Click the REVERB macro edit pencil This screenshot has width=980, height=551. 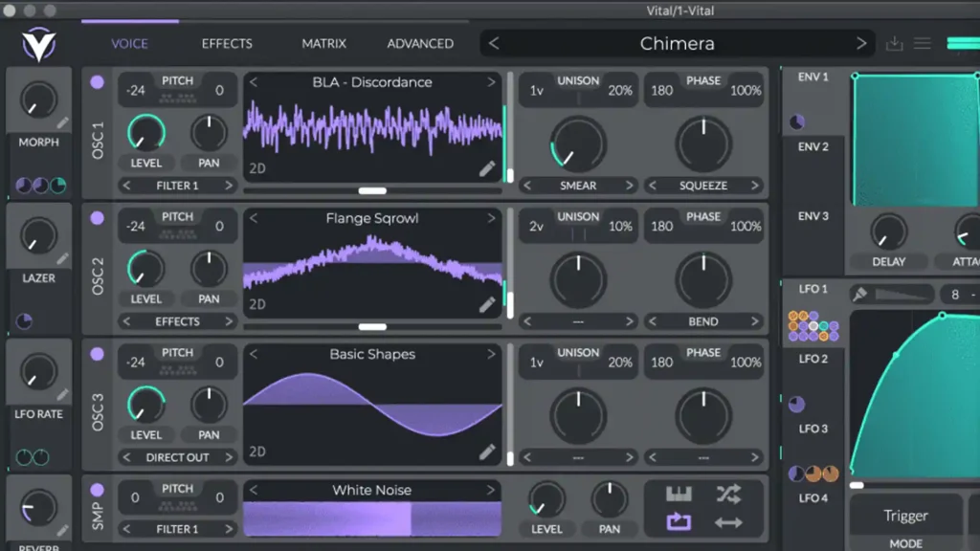pos(62,530)
